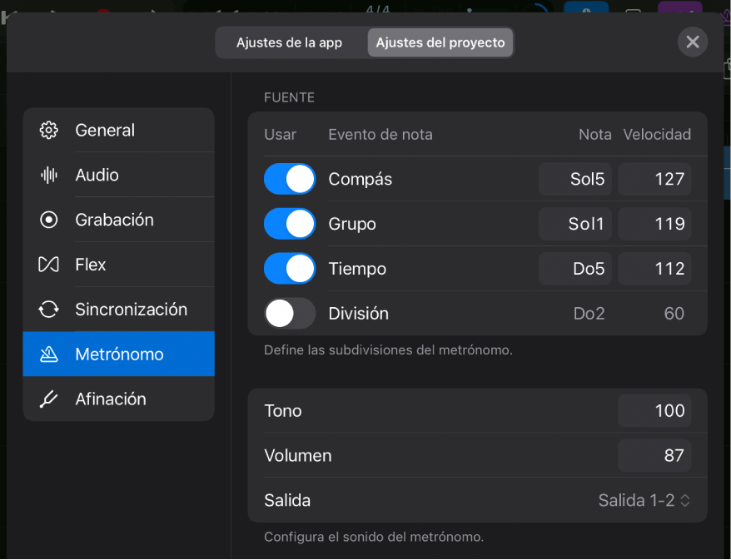Change the Compás note Sol5
The image size is (731, 560).
pyautogui.click(x=574, y=178)
